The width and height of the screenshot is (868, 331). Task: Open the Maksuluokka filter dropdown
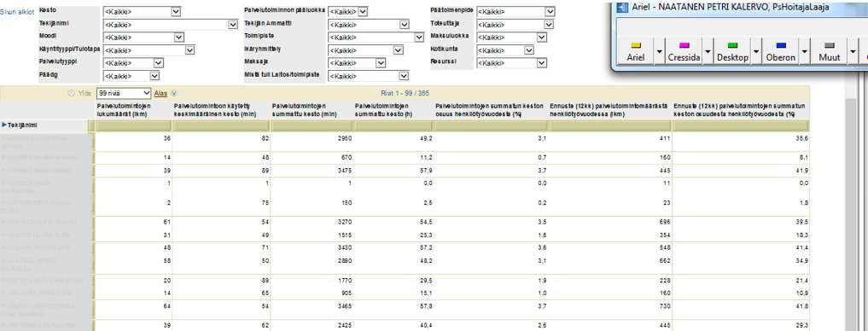coord(511,37)
